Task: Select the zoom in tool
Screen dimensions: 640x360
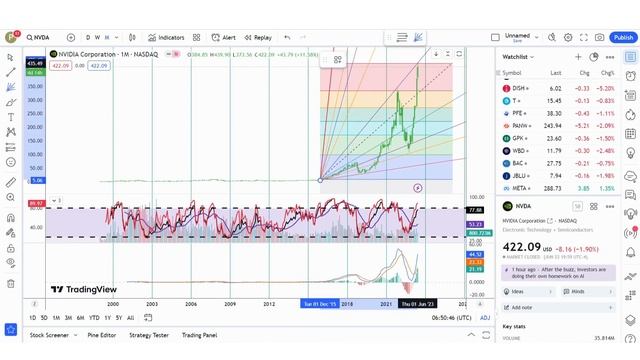Action: 11,197
